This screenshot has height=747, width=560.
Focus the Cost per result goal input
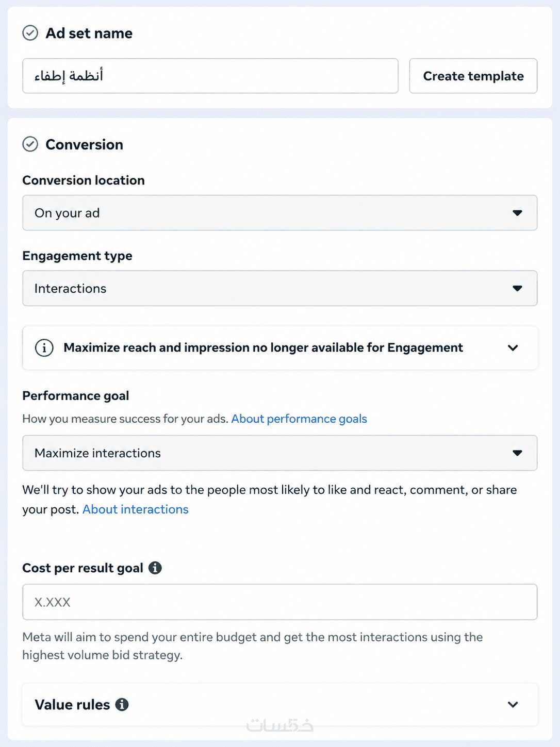[x=279, y=602]
